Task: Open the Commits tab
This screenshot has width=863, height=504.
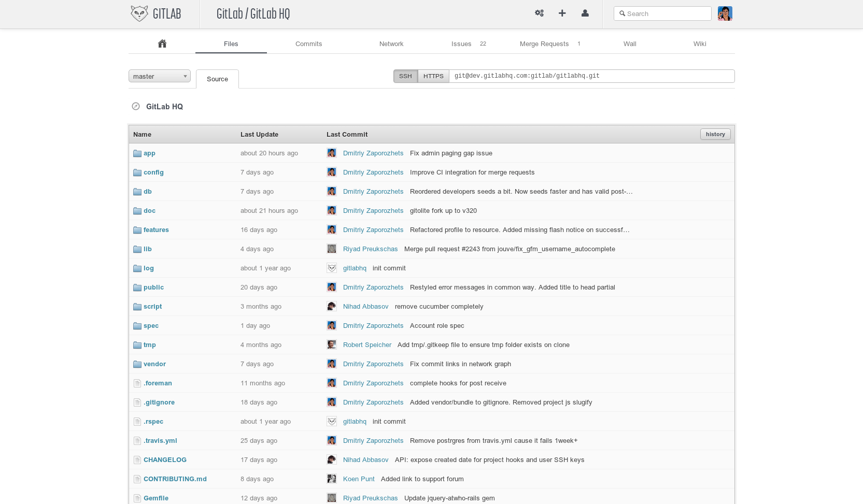Action: coord(308,44)
